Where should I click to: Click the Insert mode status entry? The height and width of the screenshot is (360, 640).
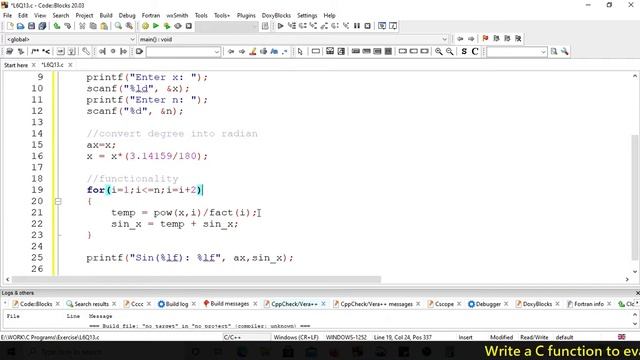pos(465,337)
